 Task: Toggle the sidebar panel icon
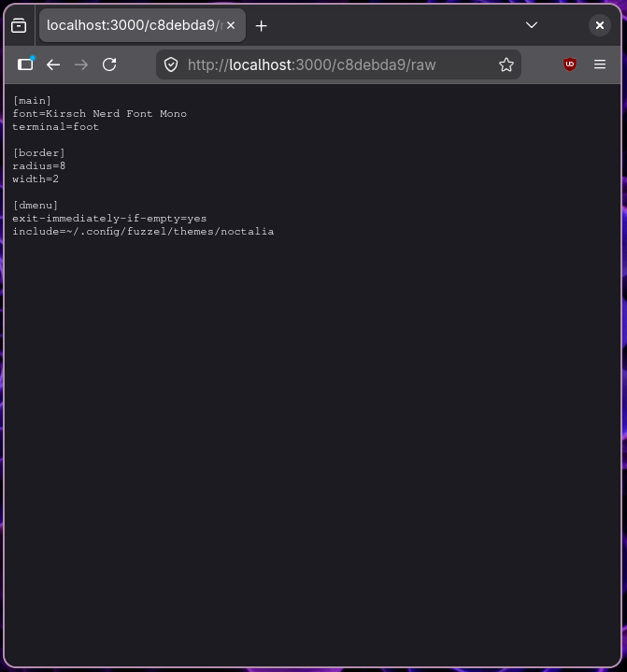coord(25,64)
